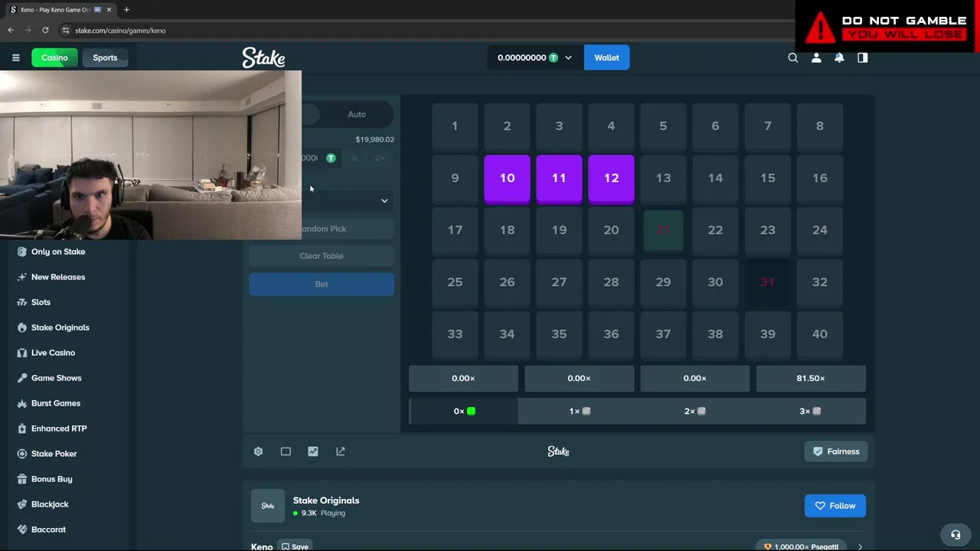Open the live stats chart icon

313,452
